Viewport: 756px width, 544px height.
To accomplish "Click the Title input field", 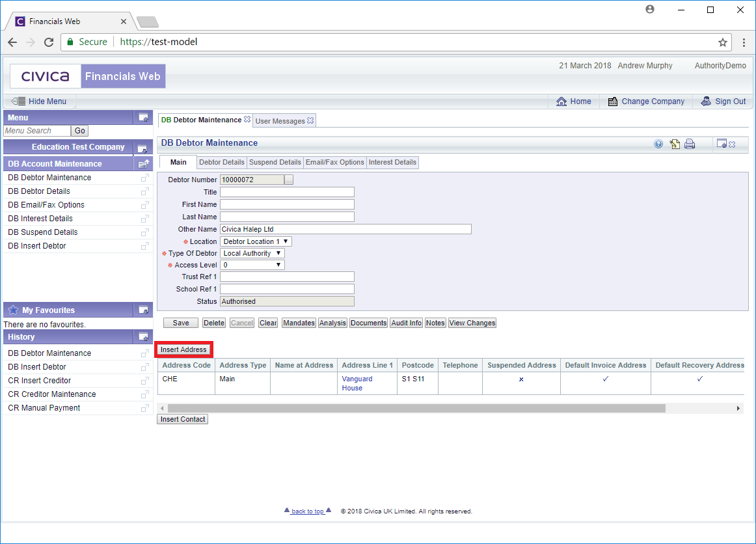I will pos(288,192).
